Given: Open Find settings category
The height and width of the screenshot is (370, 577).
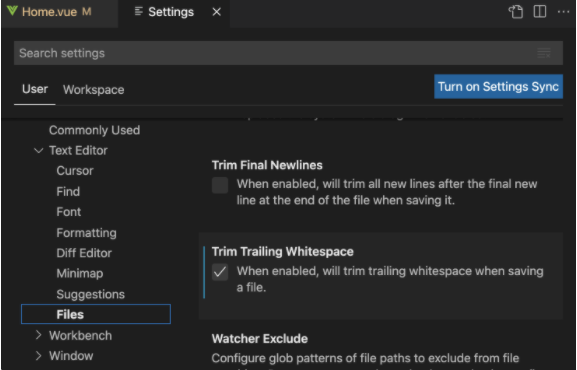Looking at the screenshot, I should pyautogui.click(x=68, y=191).
